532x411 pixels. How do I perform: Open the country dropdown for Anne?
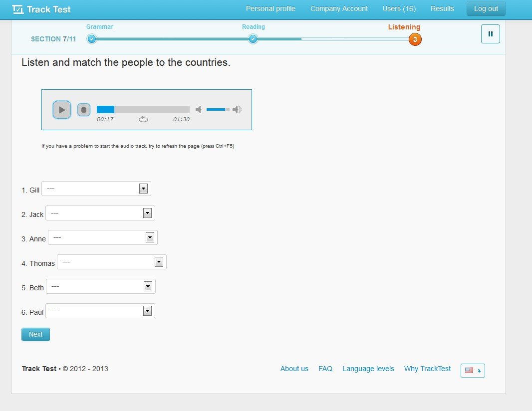tap(103, 237)
